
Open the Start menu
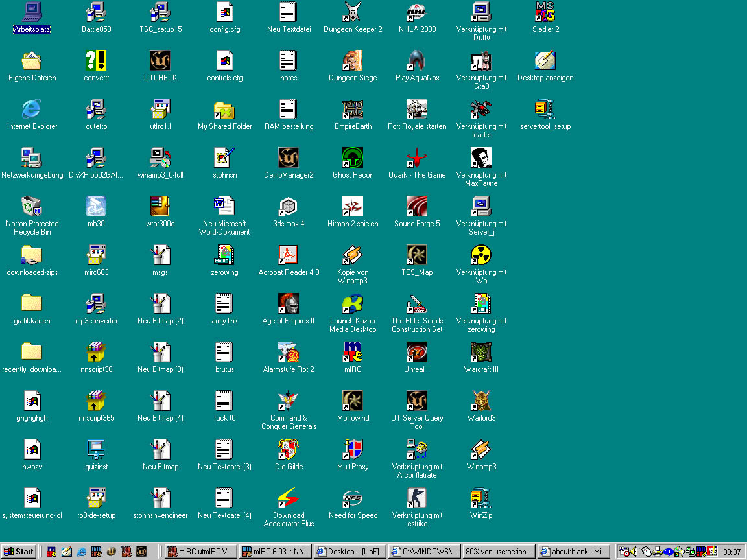click(x=18, y=552)
